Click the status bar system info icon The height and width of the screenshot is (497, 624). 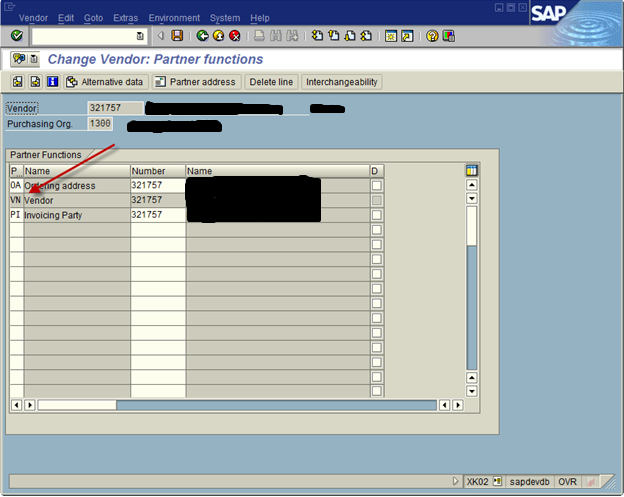pyautogui.click(x=497, y=481)
